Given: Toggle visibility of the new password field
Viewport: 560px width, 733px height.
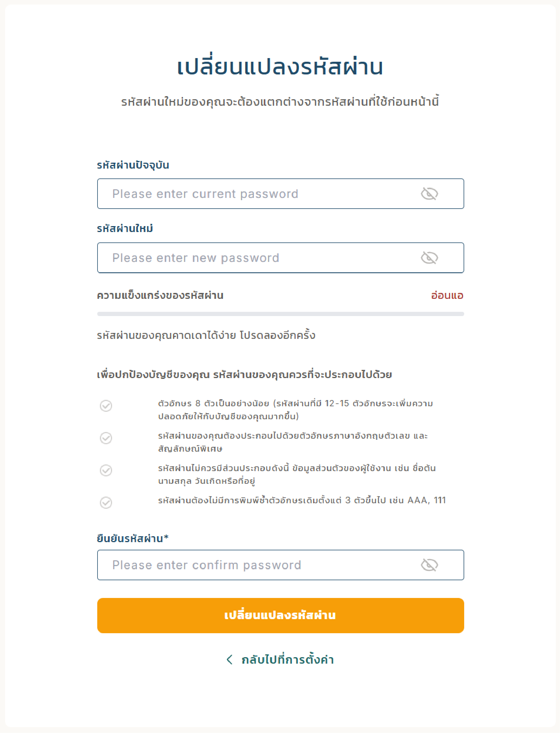Looking at the screenshot, I should [429, 258].
